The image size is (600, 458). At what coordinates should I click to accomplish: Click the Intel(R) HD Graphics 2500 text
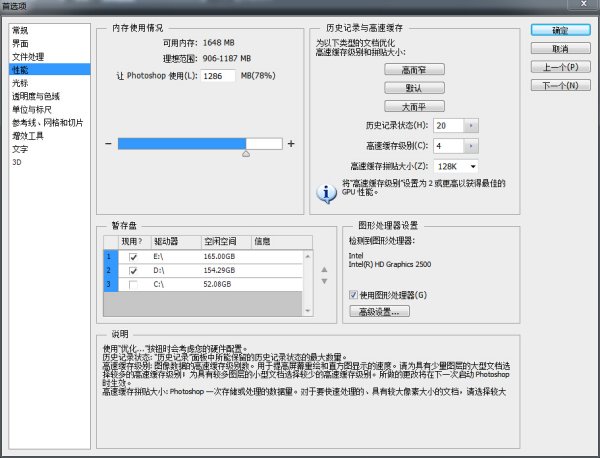point(390,264)
